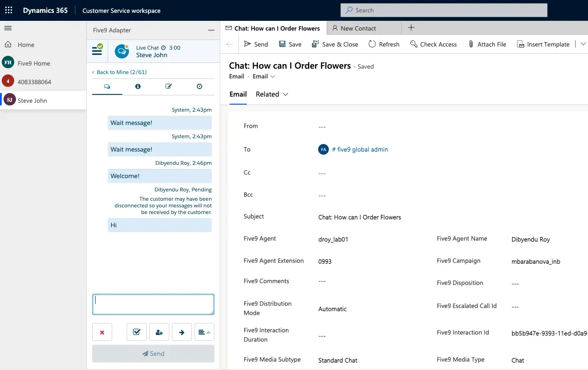Forward the chat with the arrow icon
Viewport: 588px width, 370px height.
pos(182,331)
